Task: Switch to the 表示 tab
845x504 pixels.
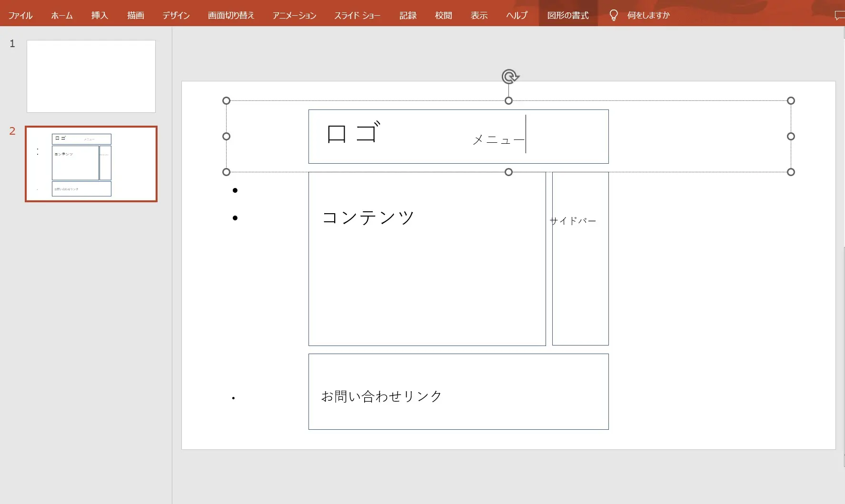Action: (x=479, y=15)
